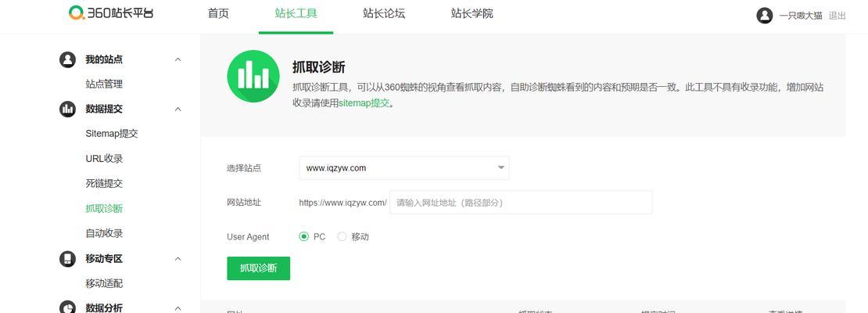Collapse the 数据提交 section chevron
Viewport: 868px width, 313px height.
[x=178, y=109]
